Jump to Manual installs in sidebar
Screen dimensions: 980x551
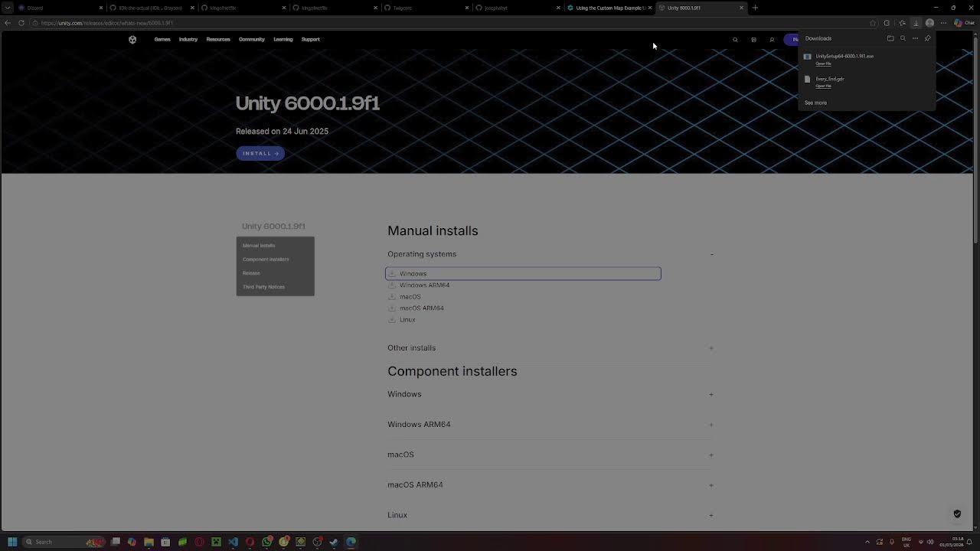point(259,246)
